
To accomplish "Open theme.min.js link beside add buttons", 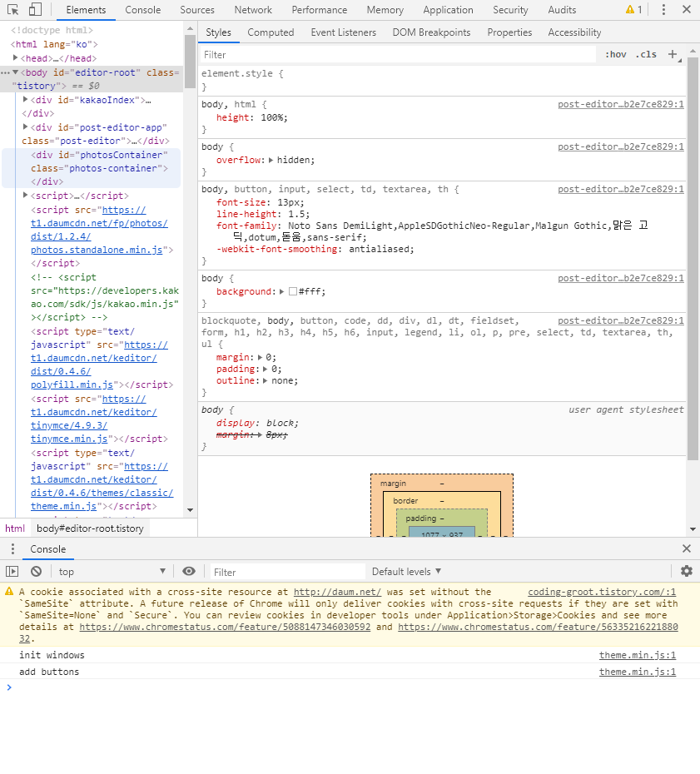I will click(x=638, y=672).
